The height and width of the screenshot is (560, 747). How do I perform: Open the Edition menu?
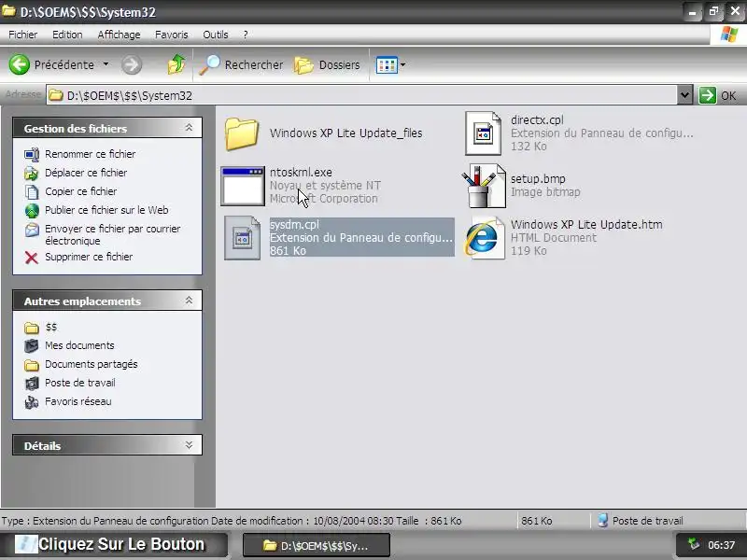click(x=67, y=35)
